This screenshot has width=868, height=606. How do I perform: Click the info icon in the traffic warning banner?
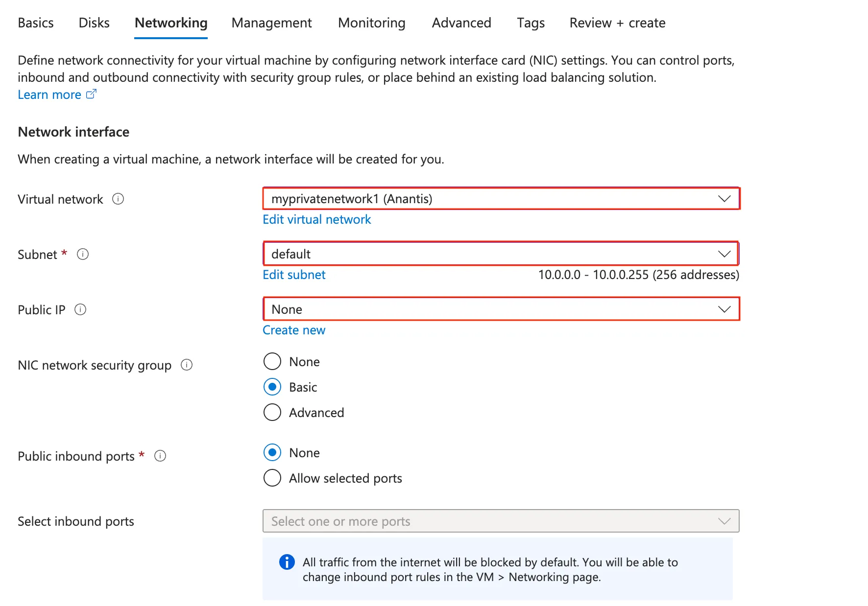click(x=287, y=562)
